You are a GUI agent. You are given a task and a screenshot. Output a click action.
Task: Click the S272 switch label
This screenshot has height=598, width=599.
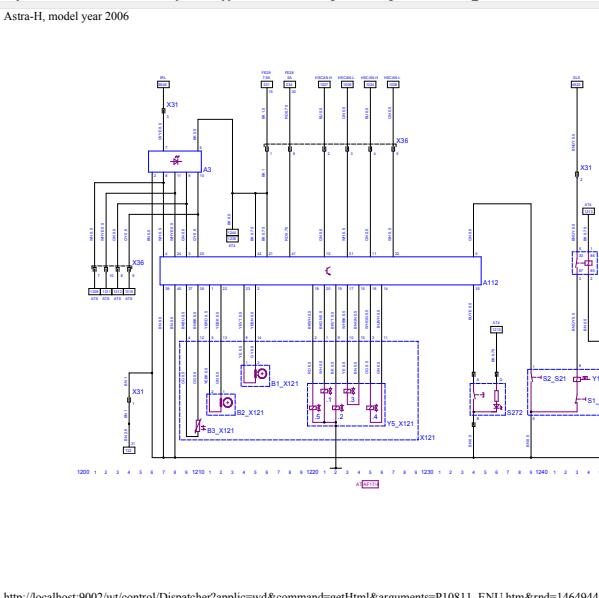515,413
